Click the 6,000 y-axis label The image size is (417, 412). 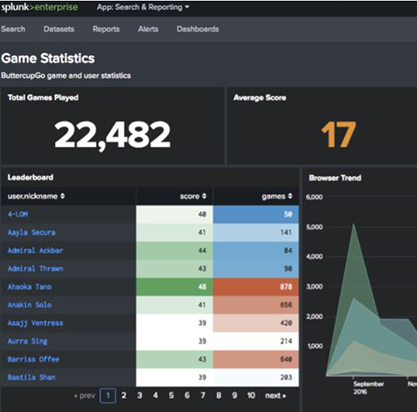pos(314,197)
